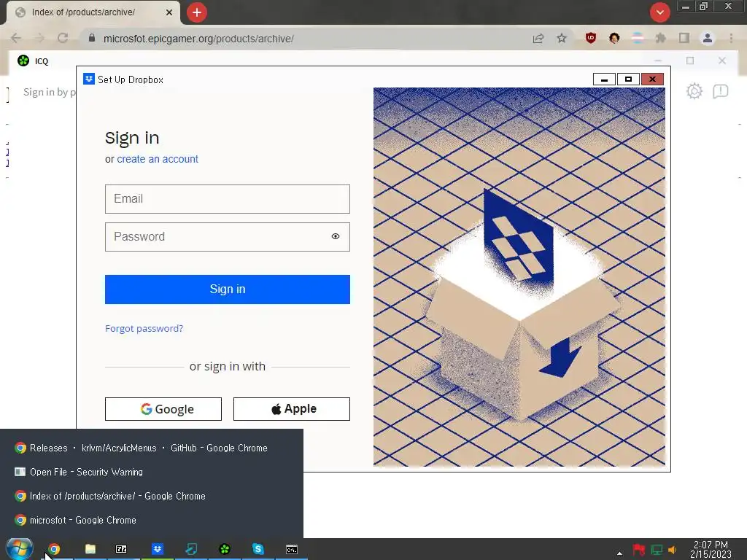Click volume speaker tray icon
This screenshot has width=747, height=560.
[x=673, y=550]
